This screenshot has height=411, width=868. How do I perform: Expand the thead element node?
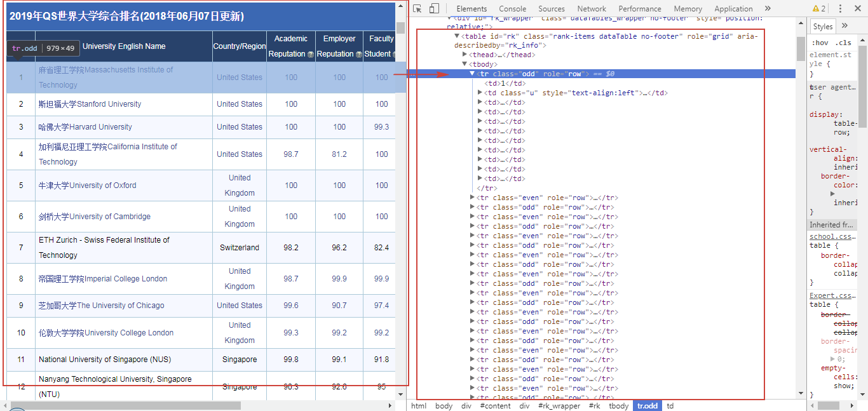(x=465, y=55)
